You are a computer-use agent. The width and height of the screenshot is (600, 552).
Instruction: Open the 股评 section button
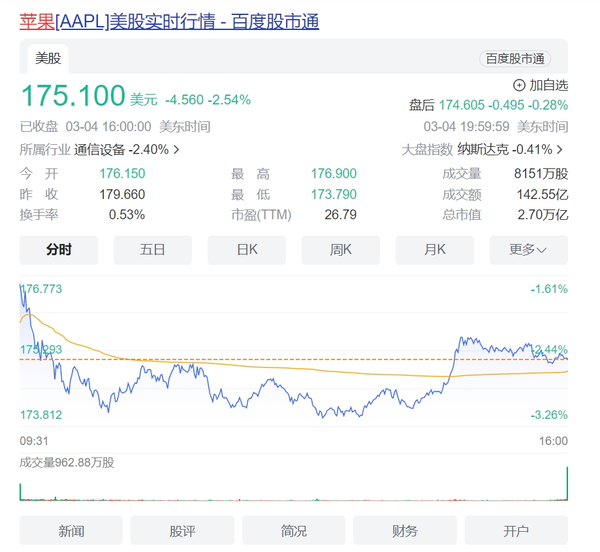[182, 530]
